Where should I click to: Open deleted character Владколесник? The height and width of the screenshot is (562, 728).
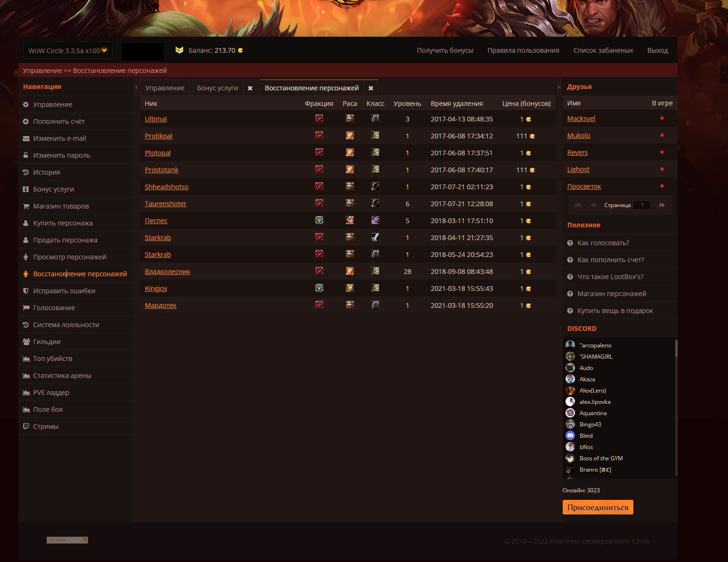point(167,272)
